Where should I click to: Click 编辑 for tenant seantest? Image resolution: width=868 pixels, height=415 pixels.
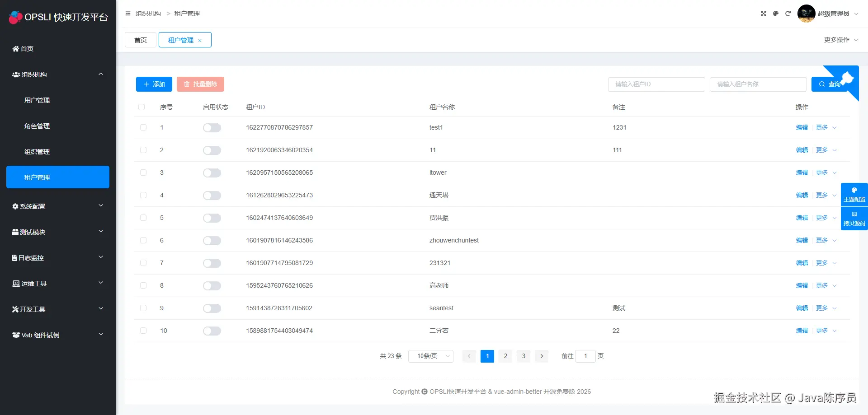tap(802, 308)
